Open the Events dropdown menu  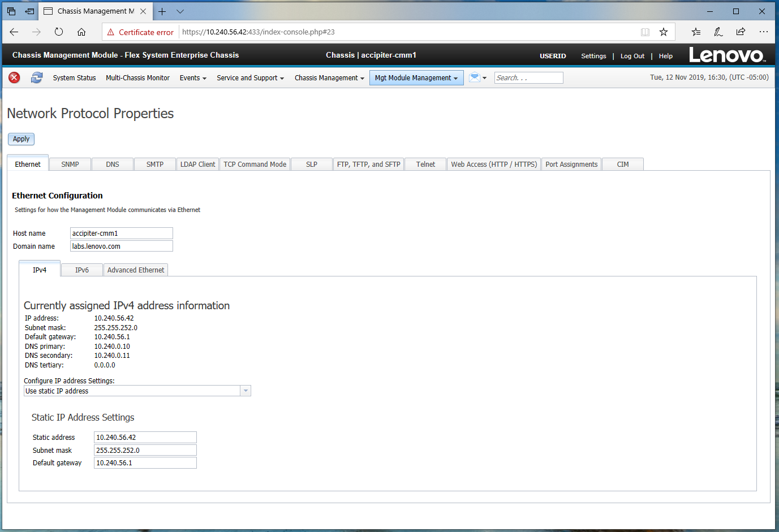pos(193,78)
